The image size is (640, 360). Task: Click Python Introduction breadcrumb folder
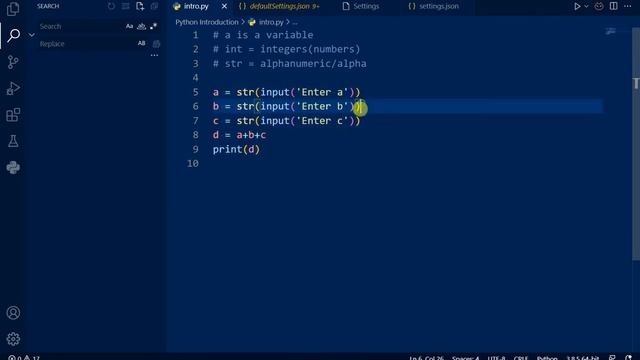[x=207, y=22]
